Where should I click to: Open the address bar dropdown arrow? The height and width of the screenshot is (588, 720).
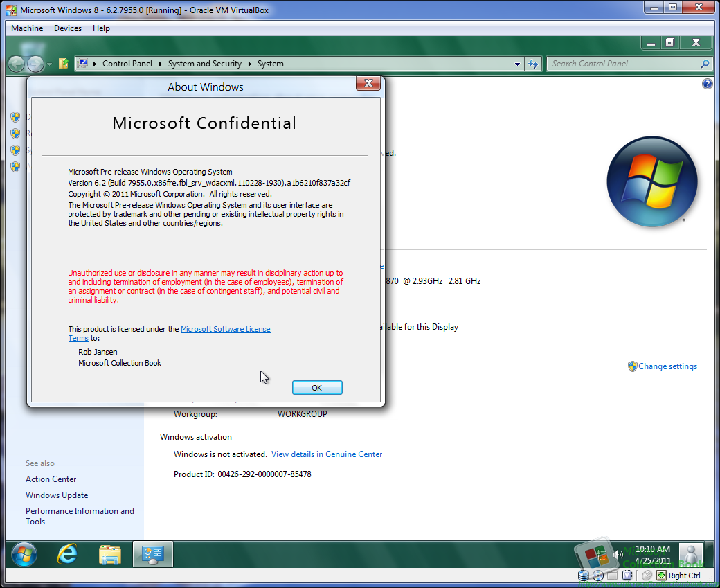click(516, 63)
